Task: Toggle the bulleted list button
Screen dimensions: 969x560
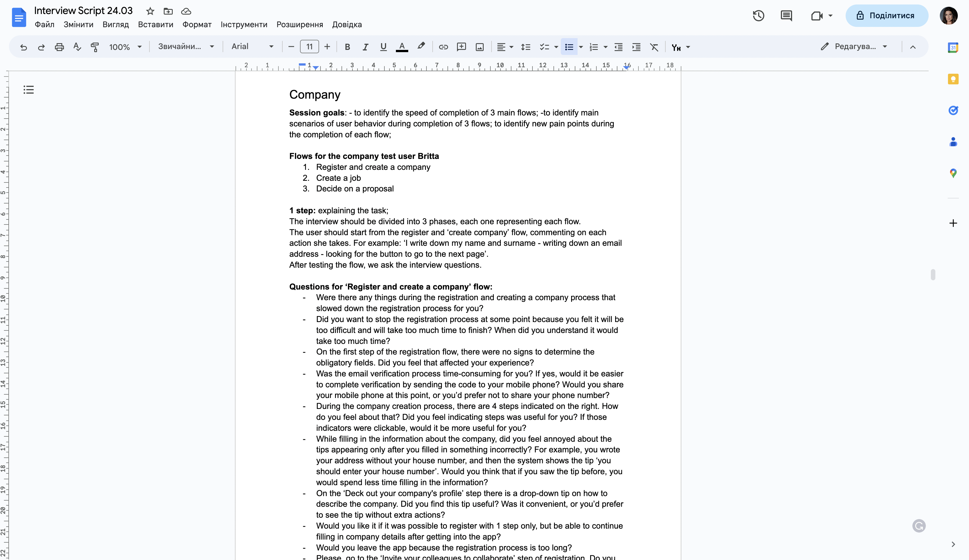Action: [x=569, y=47]
